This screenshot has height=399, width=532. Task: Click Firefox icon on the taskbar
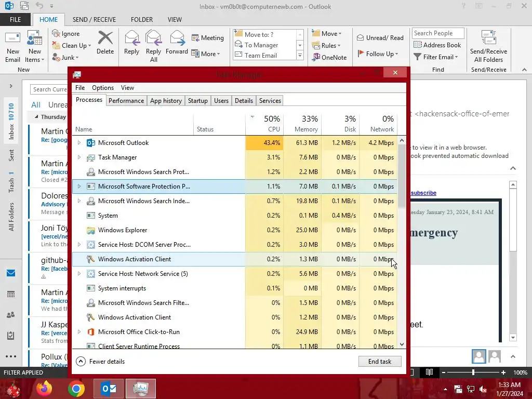pyautogui.click(x=45, y=389)
